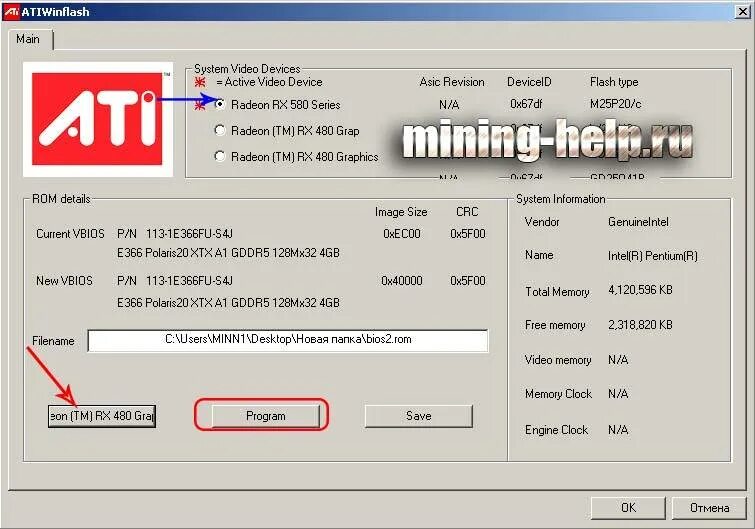Click the image size value 0x40000

coord(402,281)
